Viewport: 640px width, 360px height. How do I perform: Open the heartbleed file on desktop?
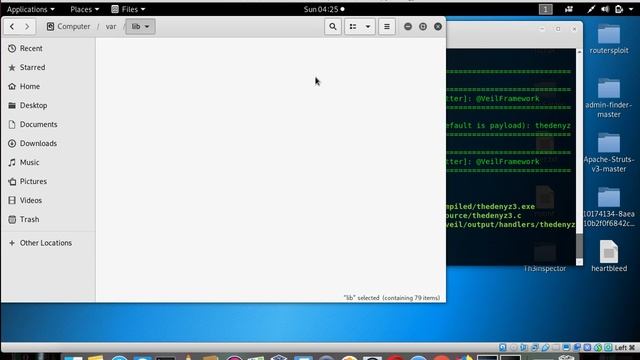[609, 256]
